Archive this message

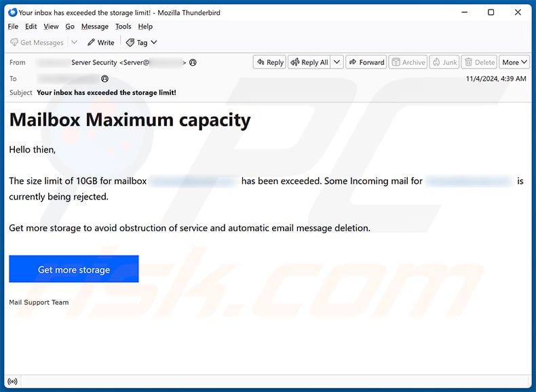(408, 62)
